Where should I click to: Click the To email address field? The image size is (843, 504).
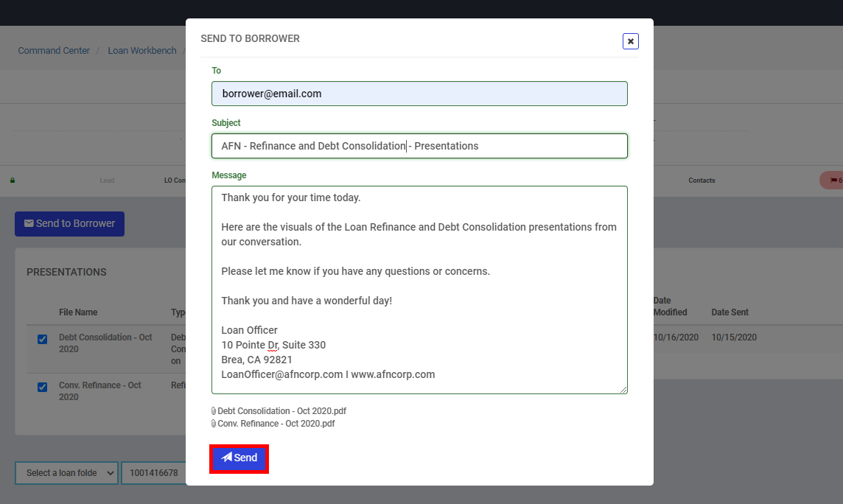[x=419, y=94]
